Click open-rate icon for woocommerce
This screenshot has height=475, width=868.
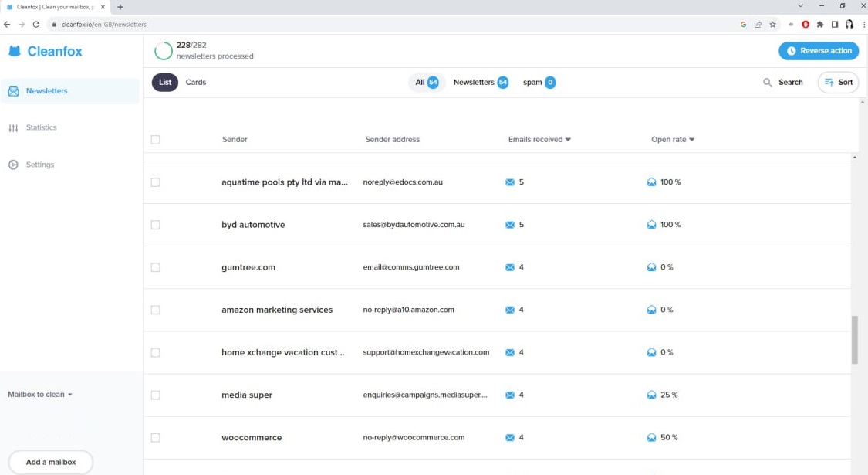click(651, 437)
